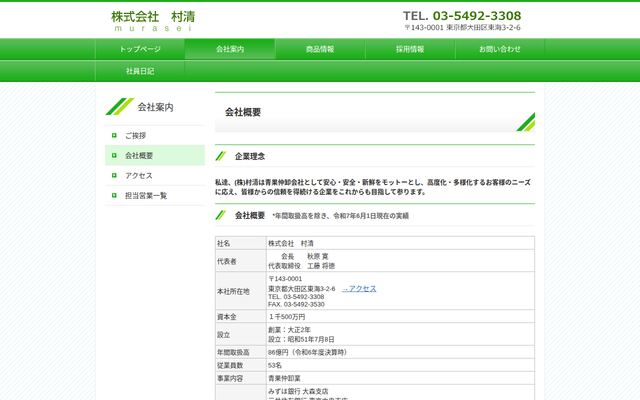Go to 商品情報 in the navigation bar
The image size is (640, 400).
tap(320, 49)
